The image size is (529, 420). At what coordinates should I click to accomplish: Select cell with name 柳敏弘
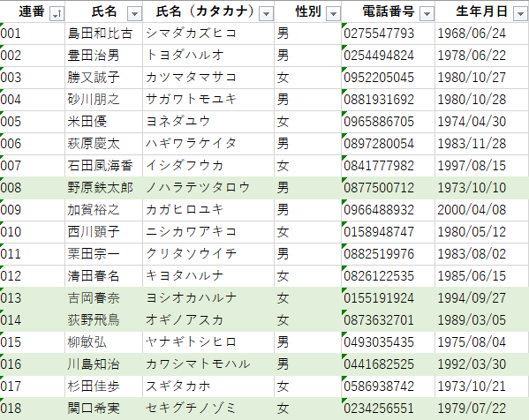click(104, 342)
